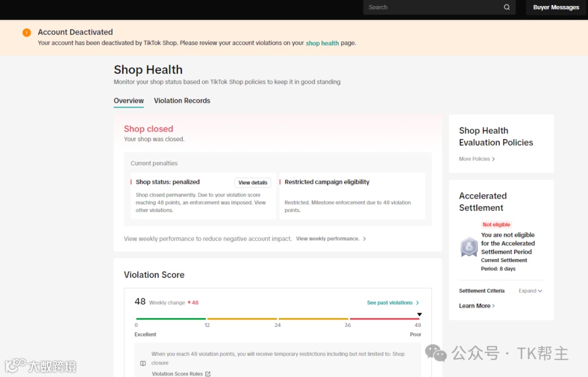Click chevron next to More Policies

point(493,159)
